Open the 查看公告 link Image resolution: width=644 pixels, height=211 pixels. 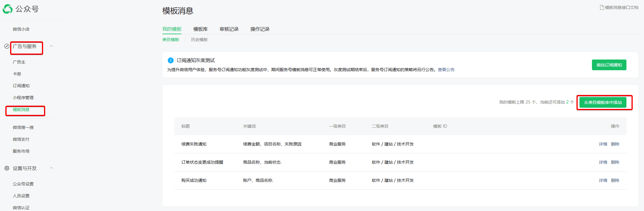click(x=446, y=70)
